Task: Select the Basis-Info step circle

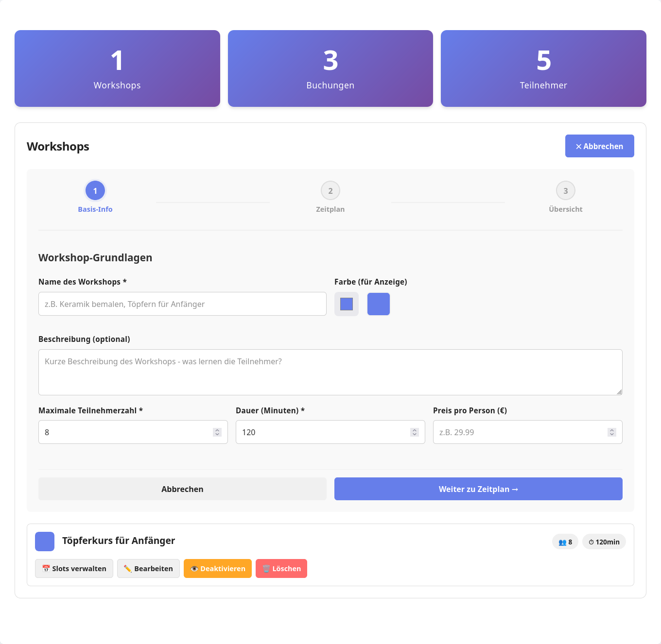Action: pyautogui.click(x=95, y=190)
